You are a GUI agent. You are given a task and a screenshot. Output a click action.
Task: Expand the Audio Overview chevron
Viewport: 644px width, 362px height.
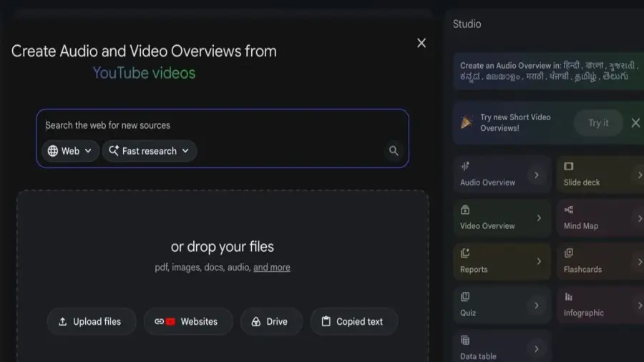[537, 175]
